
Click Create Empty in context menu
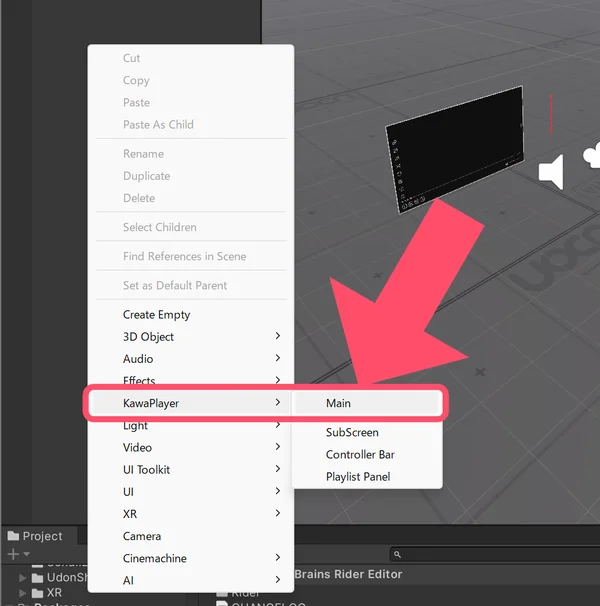pos(156,315)
